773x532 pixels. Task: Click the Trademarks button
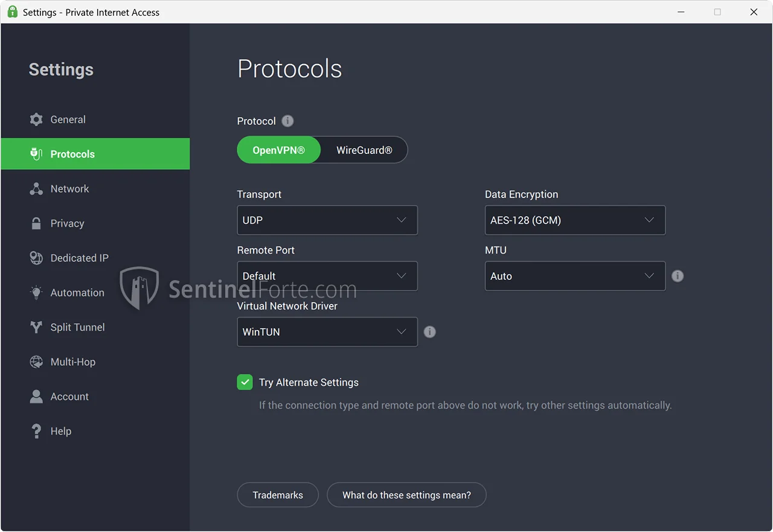[x=278, y=495]
